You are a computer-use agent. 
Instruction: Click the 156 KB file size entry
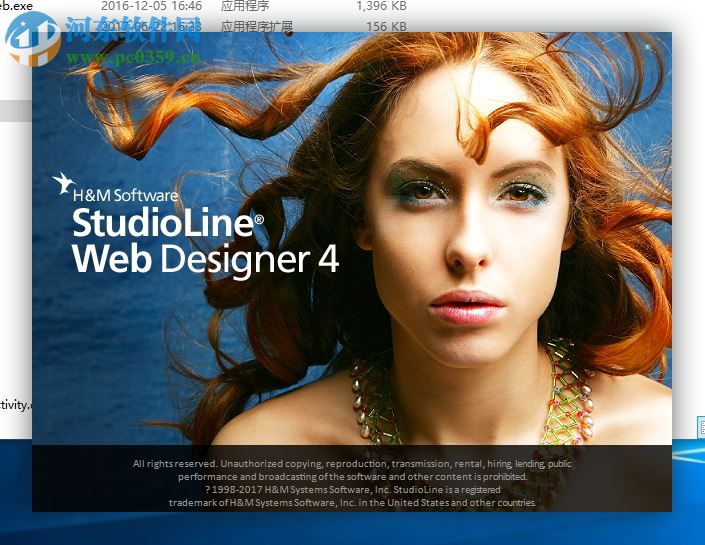(x=386, y=27)
